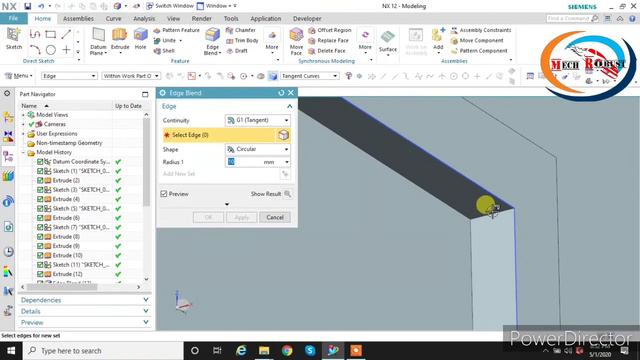Click the Cancel button

click(275, 217)
